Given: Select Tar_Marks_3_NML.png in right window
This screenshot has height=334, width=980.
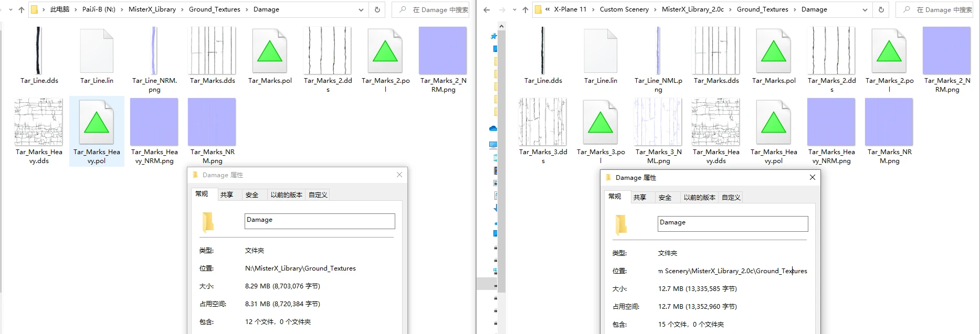Looking at the screenshot, I should click(658, 131).
